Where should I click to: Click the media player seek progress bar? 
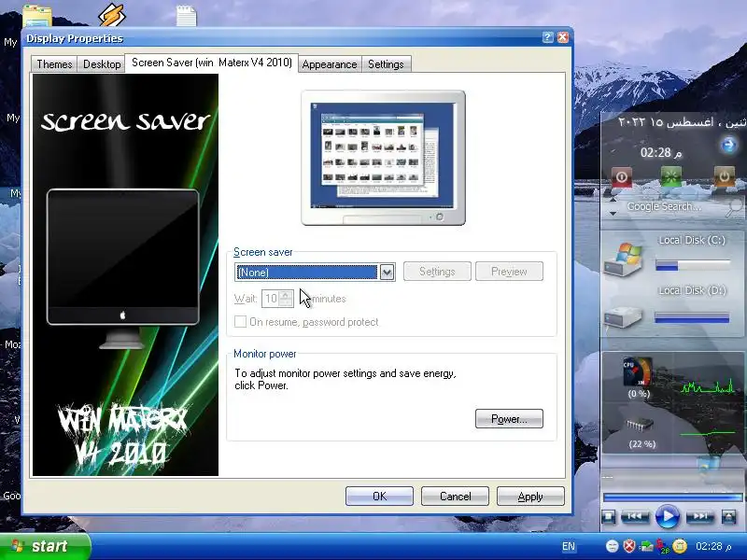point(672,497)
